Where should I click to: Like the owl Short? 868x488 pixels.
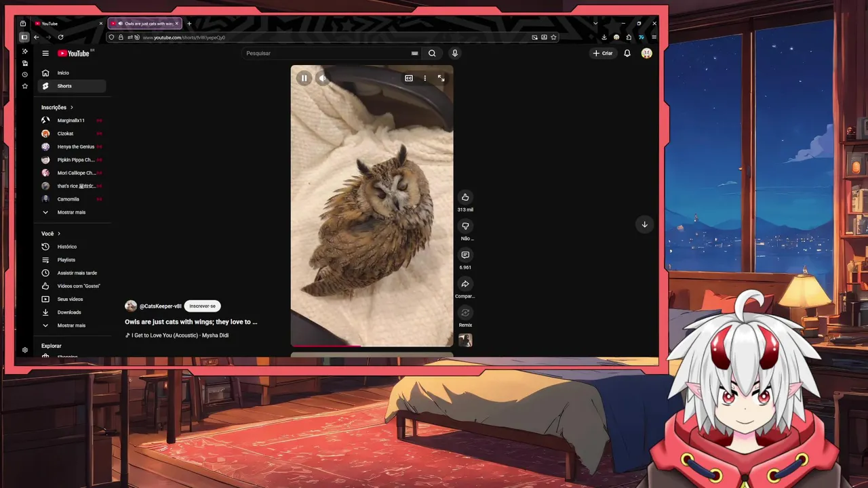pyautogui.click(x=465, y=197)
